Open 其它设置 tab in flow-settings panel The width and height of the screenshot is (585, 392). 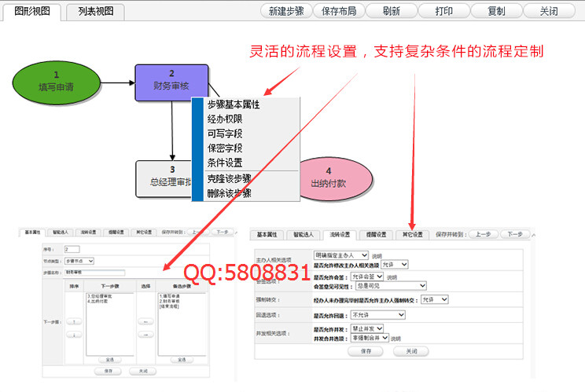412,235
